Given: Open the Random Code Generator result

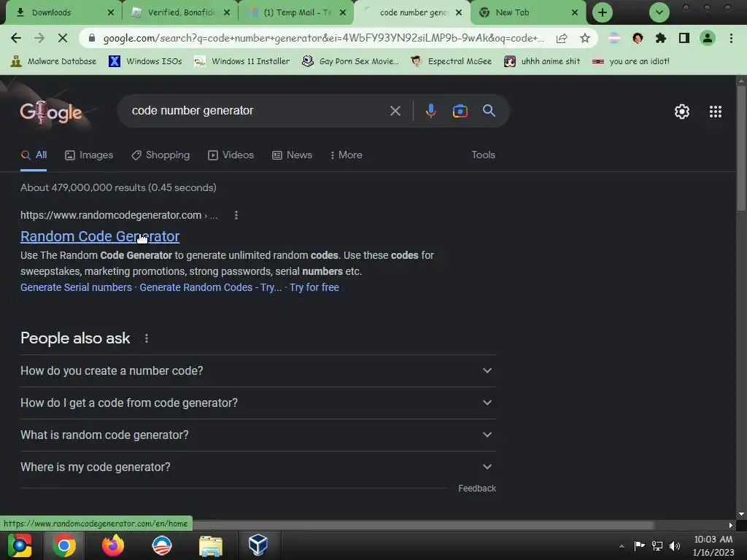Looking at the screenshot, I should 100,237.
